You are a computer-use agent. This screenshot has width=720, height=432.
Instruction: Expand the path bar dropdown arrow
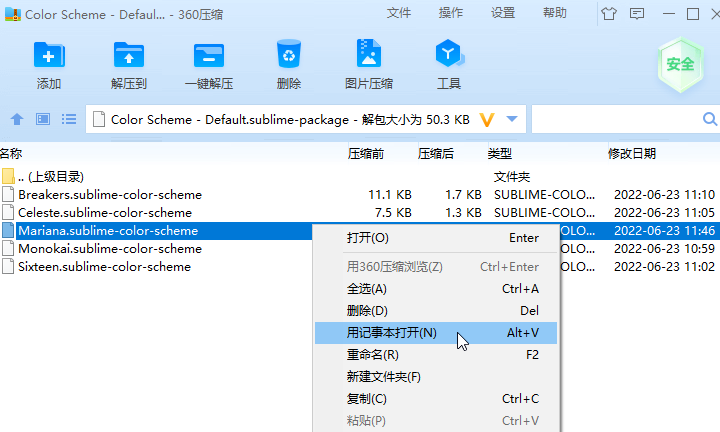pos(512,119)
